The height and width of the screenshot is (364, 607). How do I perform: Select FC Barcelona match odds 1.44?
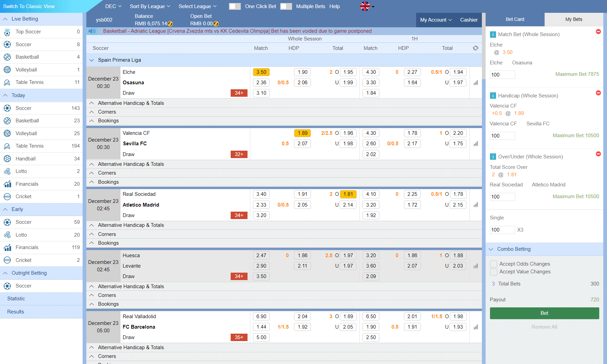point(261,327)
